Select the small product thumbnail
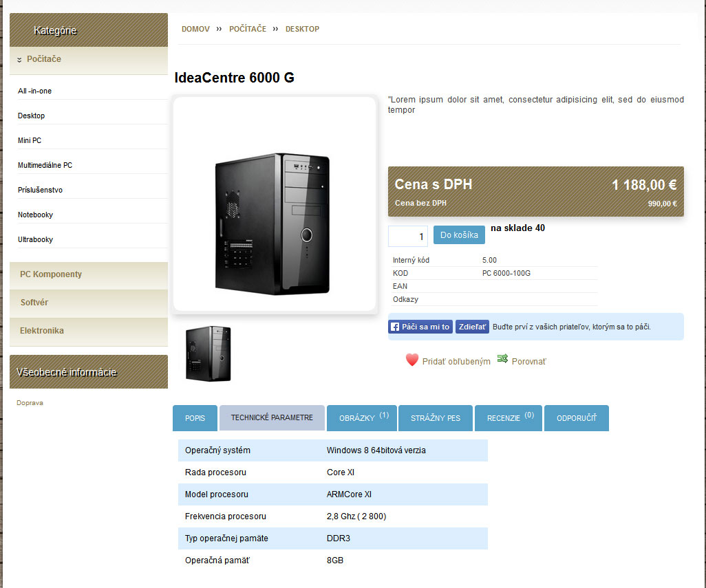Viewport: 706px width, 588px height. (208, 353)
